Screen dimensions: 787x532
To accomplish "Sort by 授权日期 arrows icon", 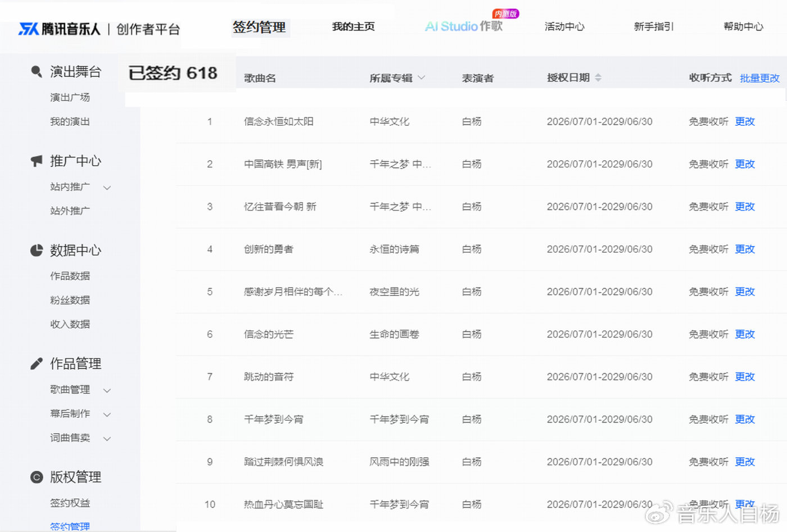I will coord(598,78).
